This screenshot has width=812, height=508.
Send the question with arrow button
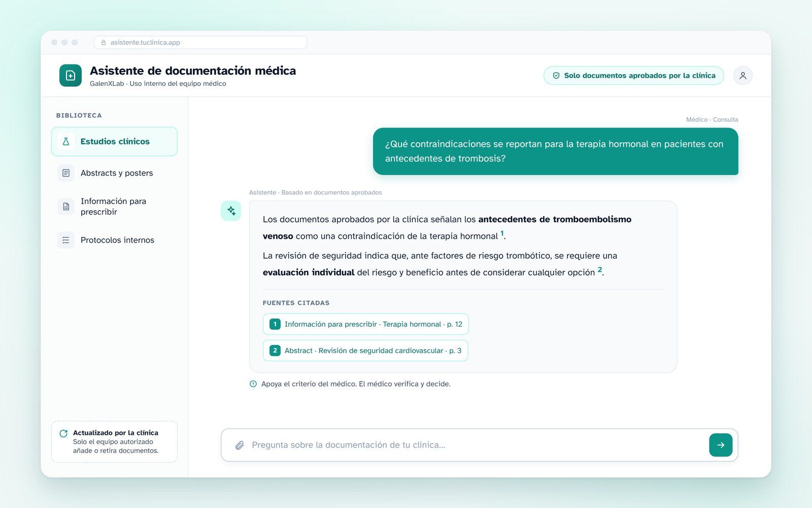tap(721, 445)
